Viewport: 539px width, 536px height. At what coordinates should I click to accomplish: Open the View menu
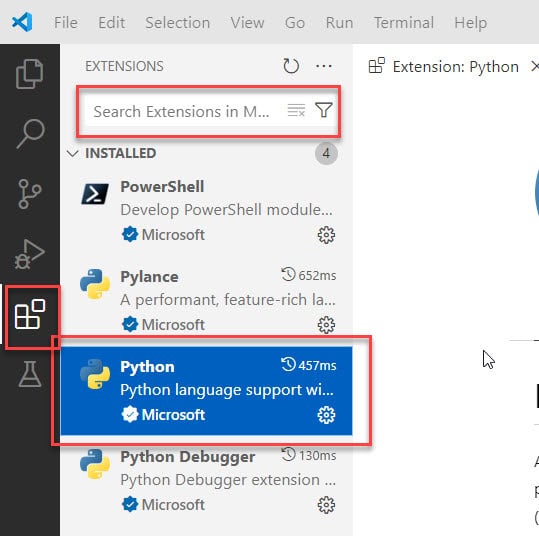(247, 23)
